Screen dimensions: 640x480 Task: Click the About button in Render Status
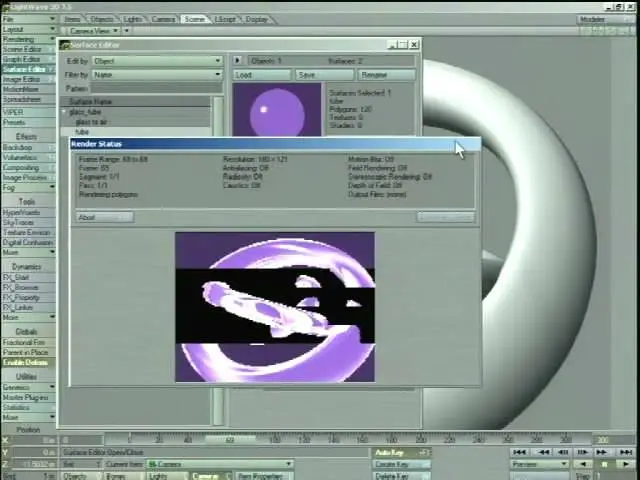104,217
